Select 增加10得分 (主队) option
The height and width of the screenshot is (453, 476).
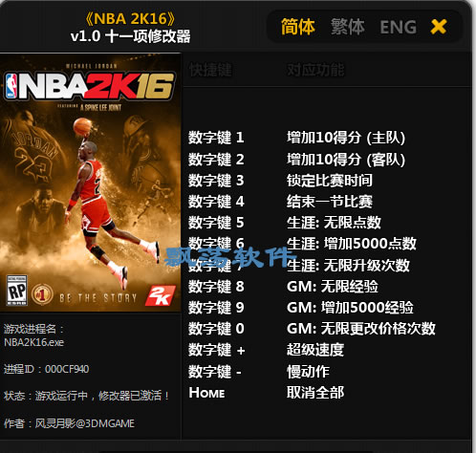click(x=346, y=138)
